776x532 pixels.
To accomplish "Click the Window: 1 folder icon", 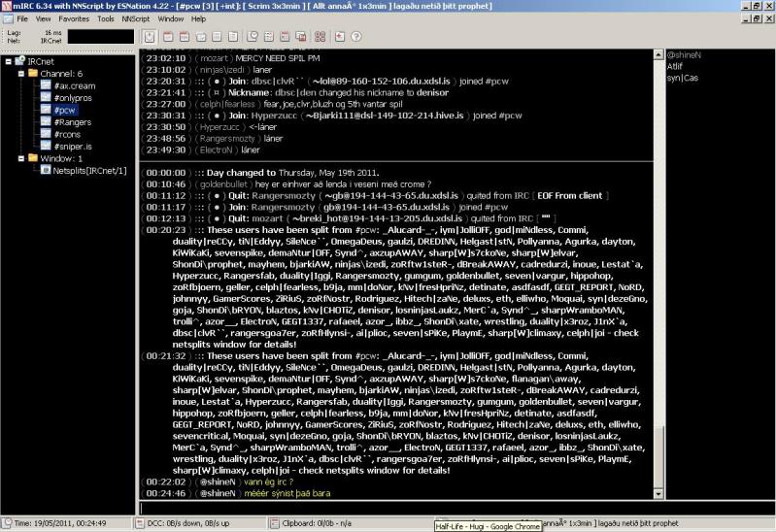I will pos(33,158).
